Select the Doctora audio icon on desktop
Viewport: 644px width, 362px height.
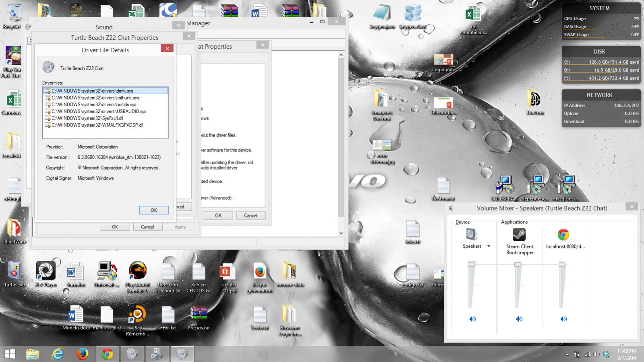(535, 103)
